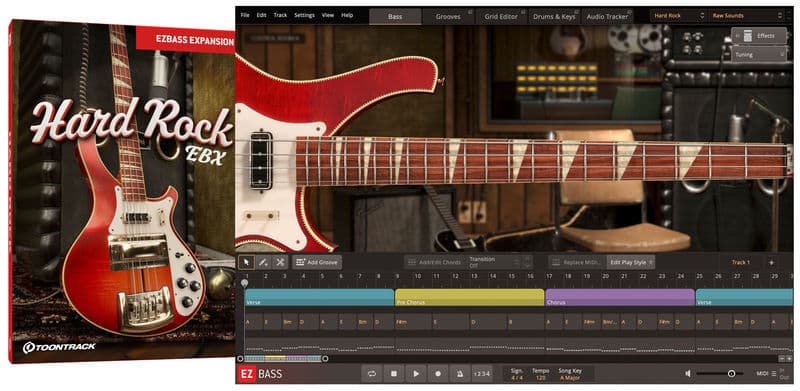
Task: Click the playhead marker at bar 1
Action: click(x=244, y=282)
